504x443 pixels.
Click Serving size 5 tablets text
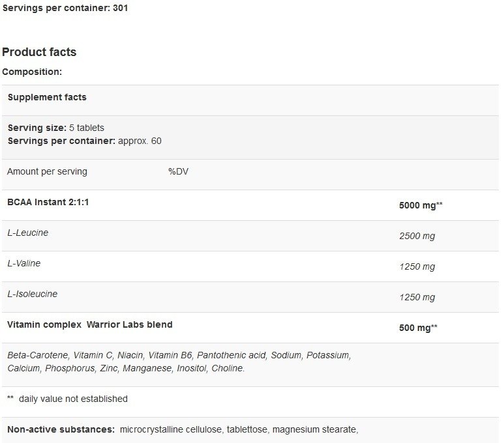tap(56, 128)
